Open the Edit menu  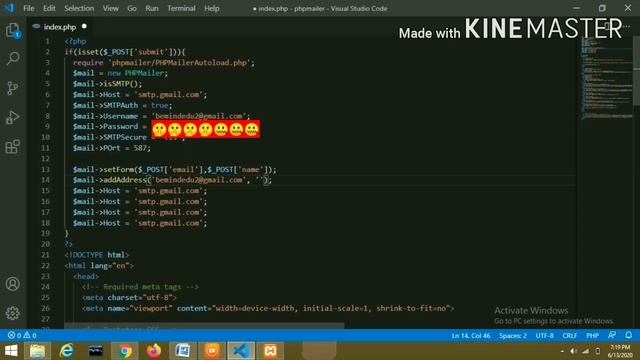tap(49, 8)
